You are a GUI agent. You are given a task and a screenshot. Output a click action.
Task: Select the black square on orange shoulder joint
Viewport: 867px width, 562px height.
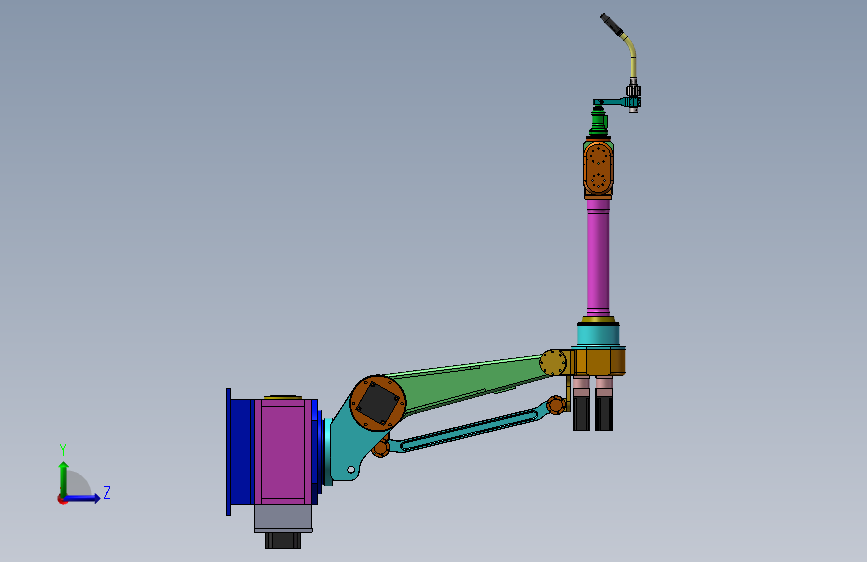(378, 403)
